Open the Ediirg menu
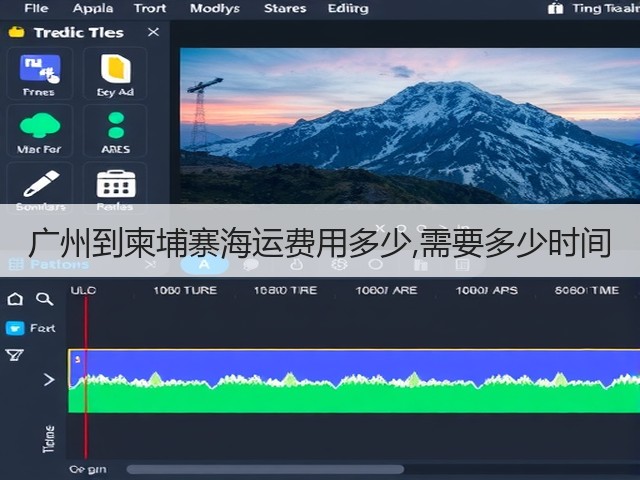Screen dimensions: 640x480 (348, 9)
